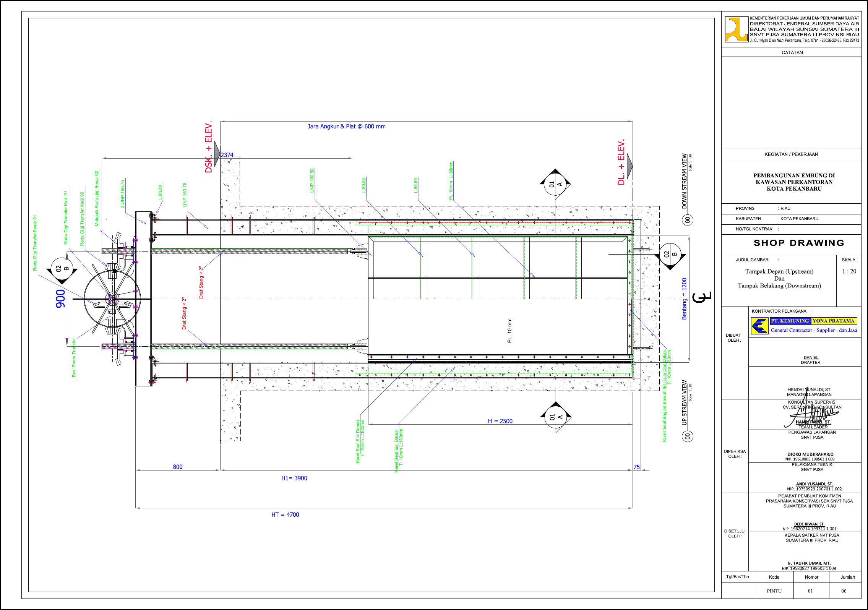Select the 2374 dimension value
868x610 pixels.
pos(227,155)
